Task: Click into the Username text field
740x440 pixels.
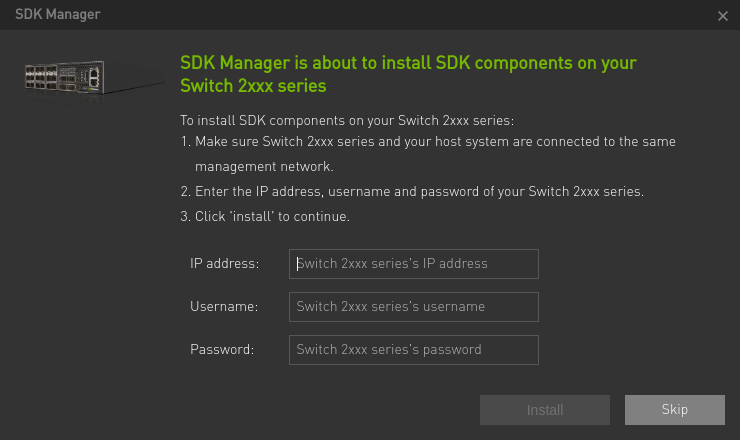Action: pyautogui.click(x=413, y=307)
